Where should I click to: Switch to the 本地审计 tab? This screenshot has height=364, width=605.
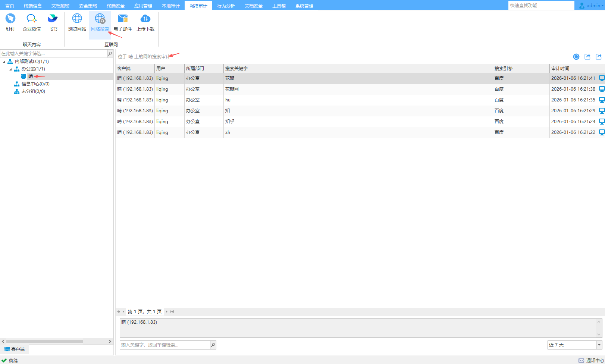pos(170,6)
